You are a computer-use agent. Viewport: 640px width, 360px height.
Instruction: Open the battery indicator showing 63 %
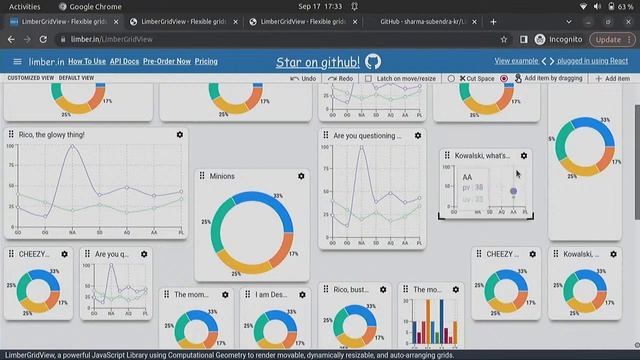tap(620, 7)
